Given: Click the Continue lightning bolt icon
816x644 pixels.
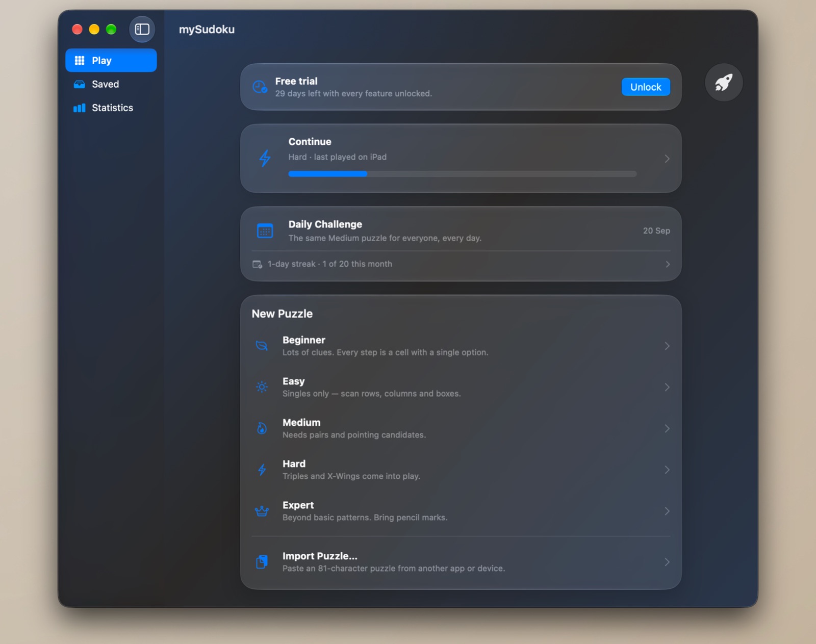Looking at the screenshot, I should click(265, 158).
